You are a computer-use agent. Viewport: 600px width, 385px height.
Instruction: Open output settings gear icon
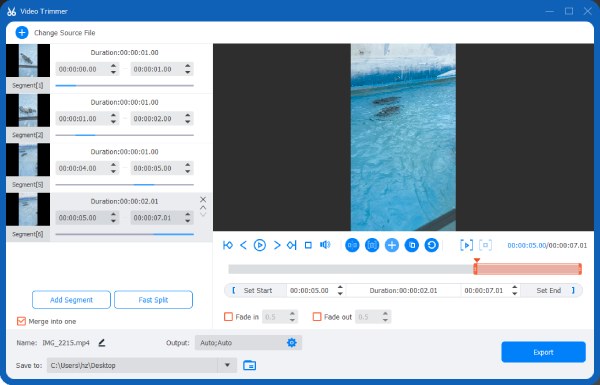click(x=292, y=343)
